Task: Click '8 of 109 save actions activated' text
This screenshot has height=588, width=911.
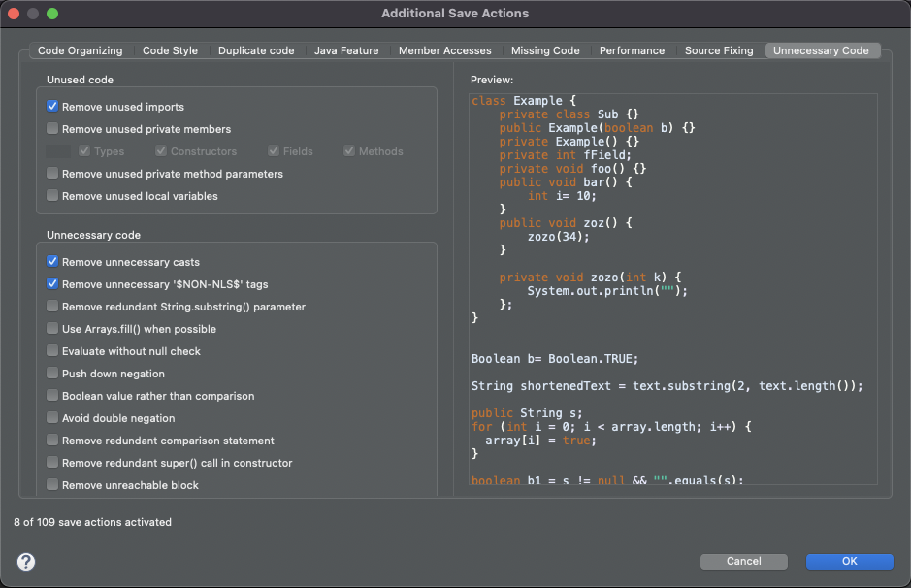Action: pos(92,522)
